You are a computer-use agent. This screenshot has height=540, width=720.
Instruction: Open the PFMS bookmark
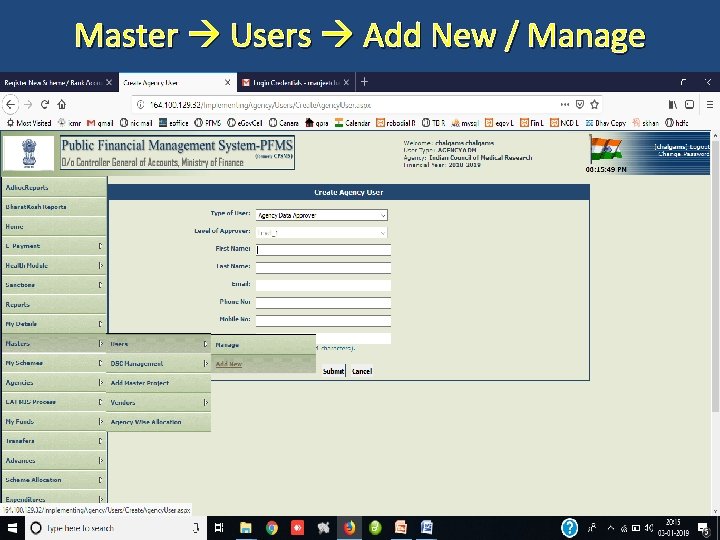[208, 123]
